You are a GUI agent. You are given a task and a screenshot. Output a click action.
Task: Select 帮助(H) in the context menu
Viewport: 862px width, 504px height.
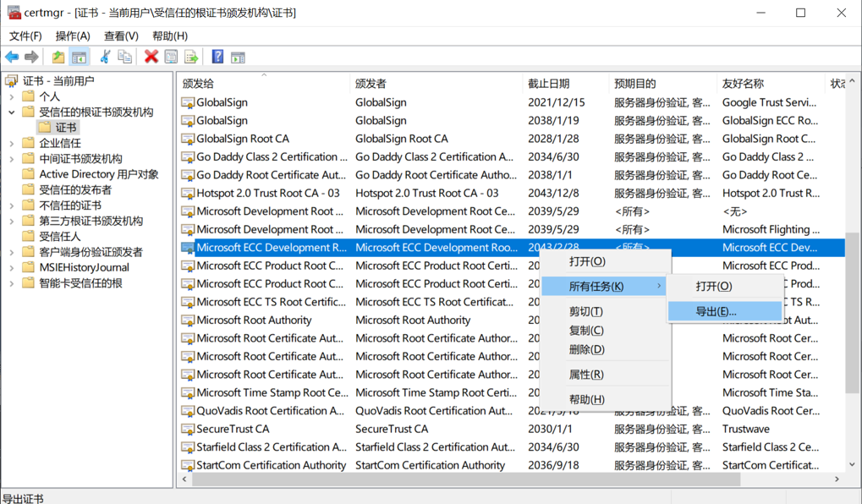pyautogui.click(x=606, y=400)
